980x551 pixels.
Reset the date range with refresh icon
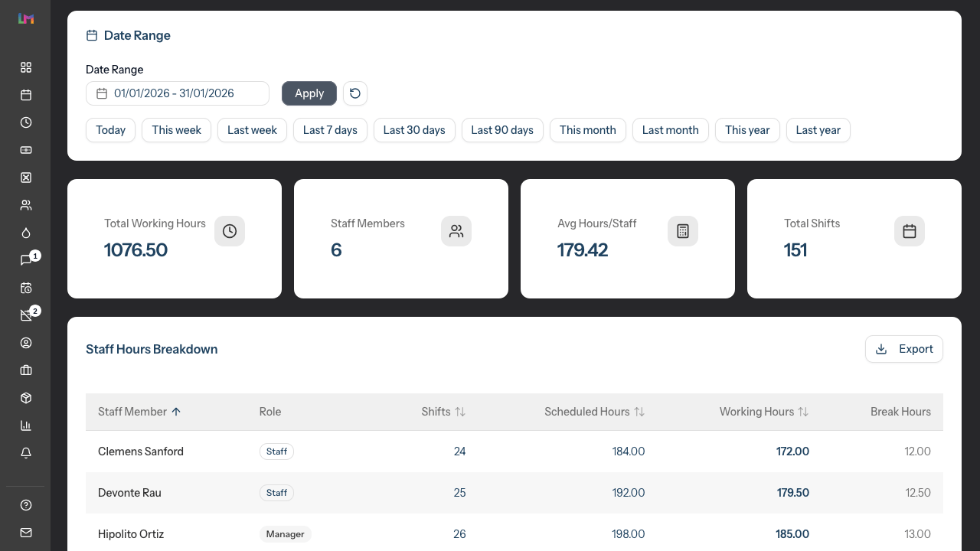(x=355, y=93)
